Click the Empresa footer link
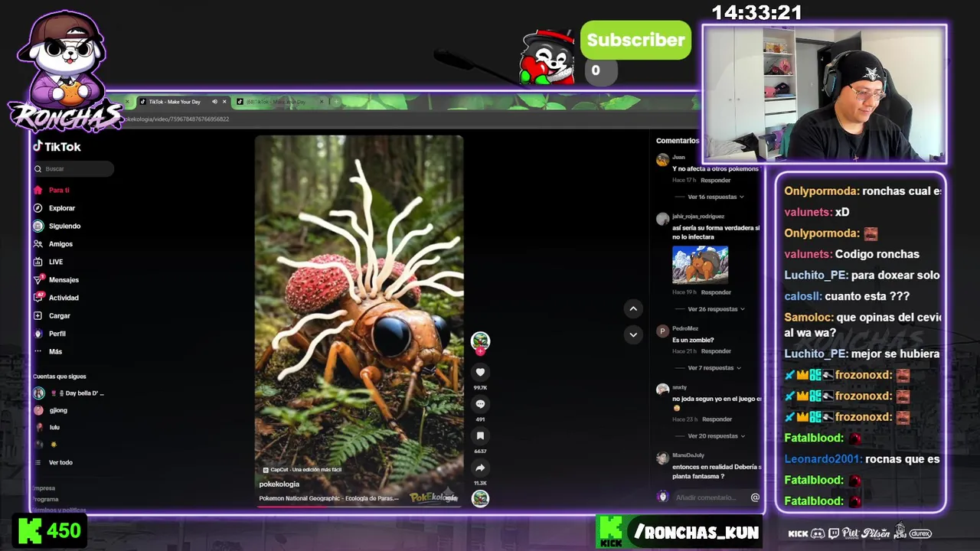The width and height of the screenshot is (980, 551). pos(44,488)
